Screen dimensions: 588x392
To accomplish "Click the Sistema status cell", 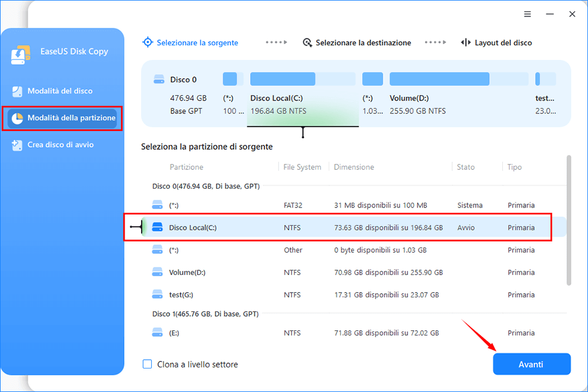I will click(x=470, y=205).
